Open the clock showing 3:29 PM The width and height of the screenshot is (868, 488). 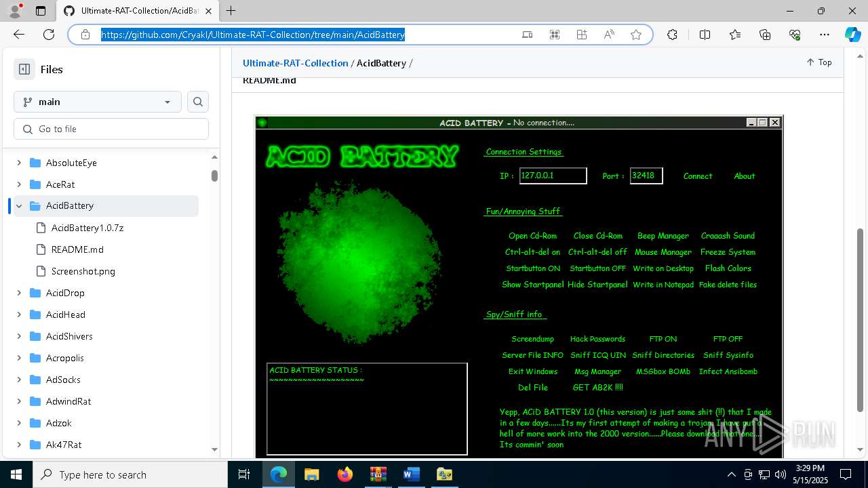tap(810, 474)
